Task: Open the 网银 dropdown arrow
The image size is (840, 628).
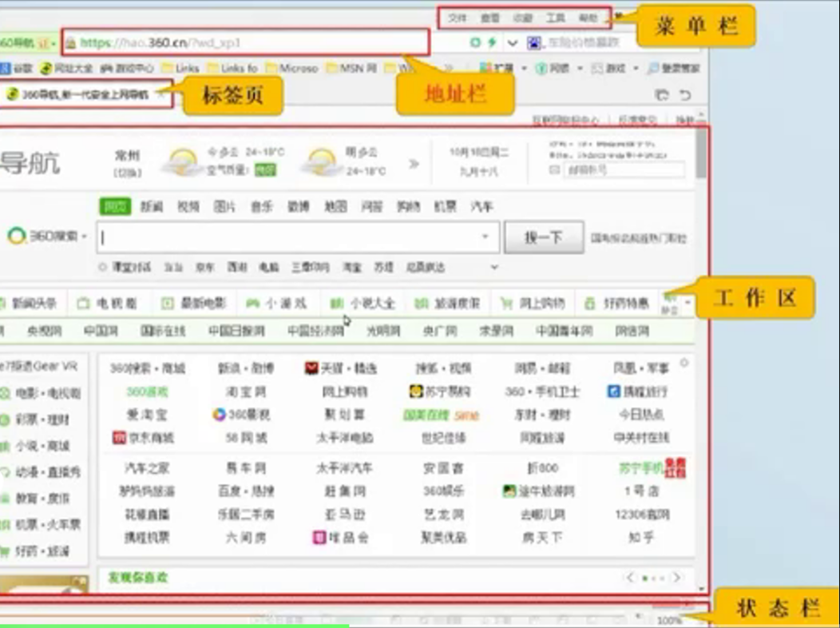Action: coord(580,69)
